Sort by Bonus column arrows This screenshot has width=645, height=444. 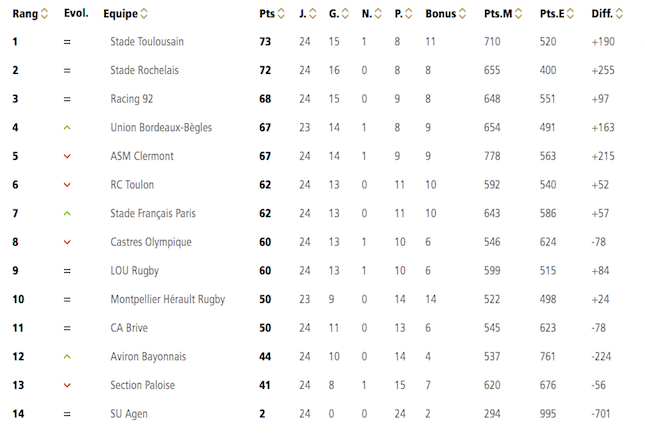point(462,14)
